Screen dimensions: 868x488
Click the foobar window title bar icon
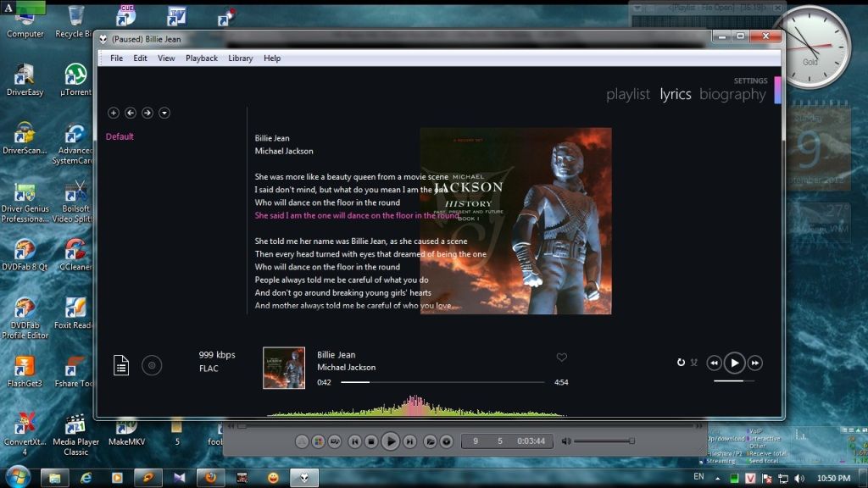click(x=103, y=39)
